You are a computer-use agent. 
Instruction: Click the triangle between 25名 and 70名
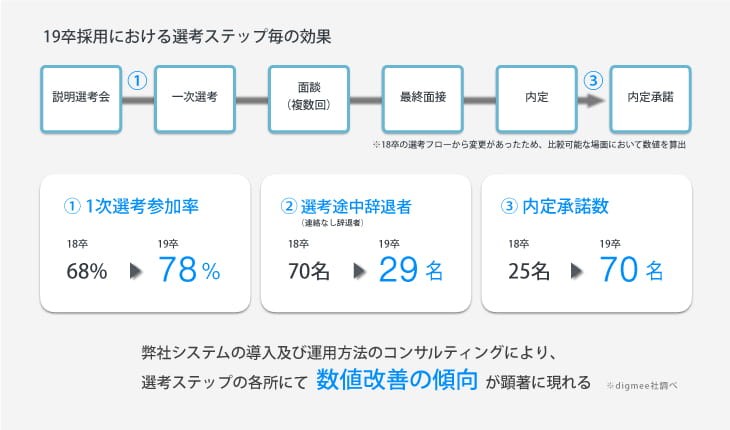[x=576, y=271]
